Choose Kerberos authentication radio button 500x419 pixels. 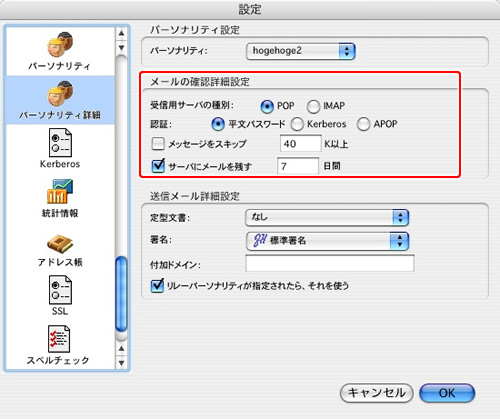pos(297,124)
